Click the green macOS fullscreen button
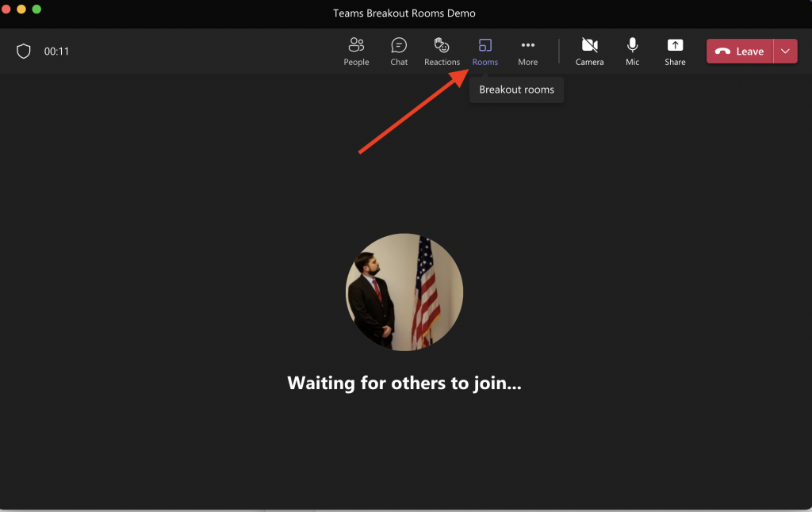Screen dimensions: 812x512 coord(36,10)
